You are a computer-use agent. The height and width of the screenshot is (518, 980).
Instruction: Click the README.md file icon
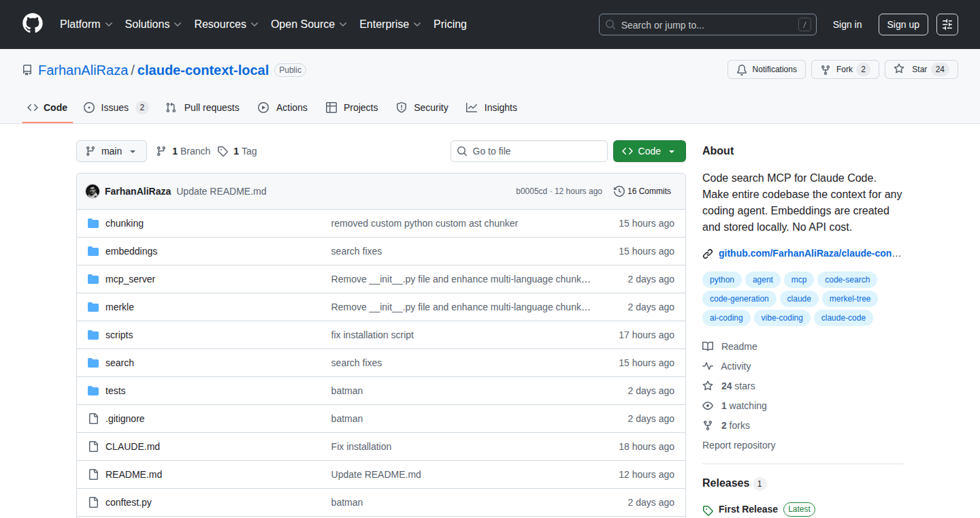[93, 474]
